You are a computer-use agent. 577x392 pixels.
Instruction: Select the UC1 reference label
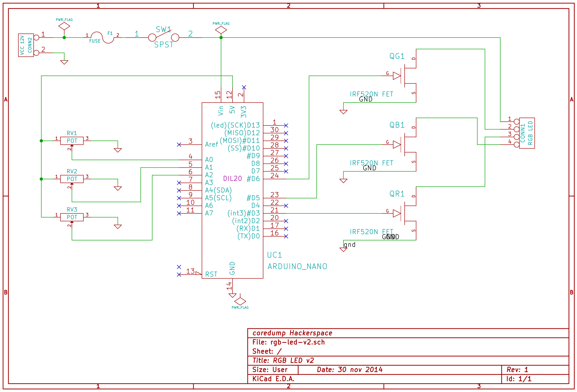coord(274,255)
